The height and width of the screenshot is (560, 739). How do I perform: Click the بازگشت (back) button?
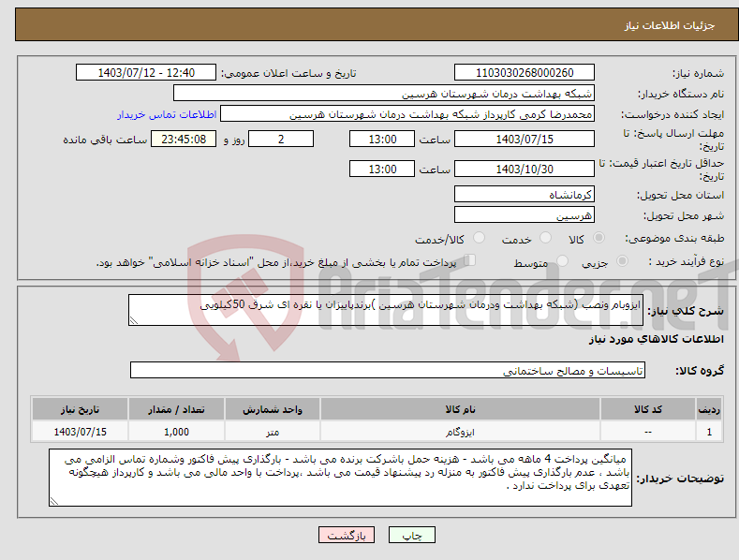[x=346, y=535]
